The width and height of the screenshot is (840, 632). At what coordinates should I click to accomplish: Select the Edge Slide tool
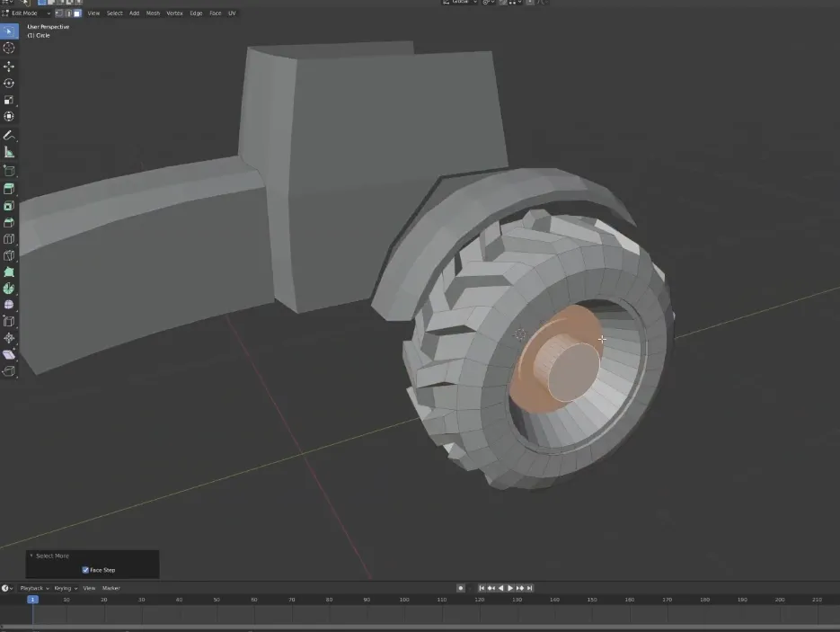coord(9,321)
